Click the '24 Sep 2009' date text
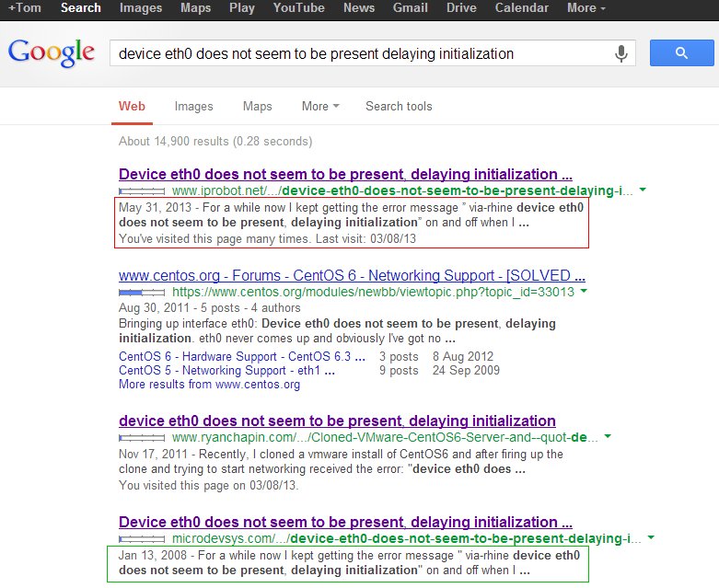Screen dimensions: 719x588 [x=466, y=370]
